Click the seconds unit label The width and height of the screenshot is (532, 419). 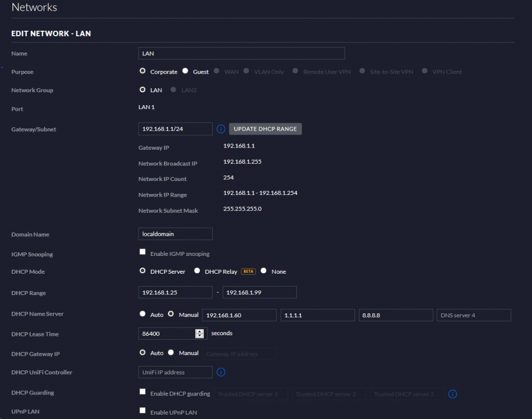pyautogui.click(x=222, y=333)
